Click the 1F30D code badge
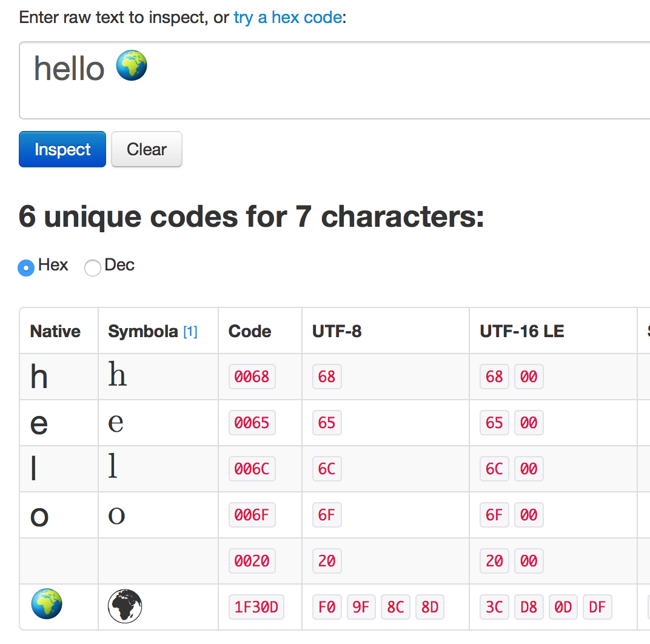The width and height of the screenshot is (650, 644). 256,607
